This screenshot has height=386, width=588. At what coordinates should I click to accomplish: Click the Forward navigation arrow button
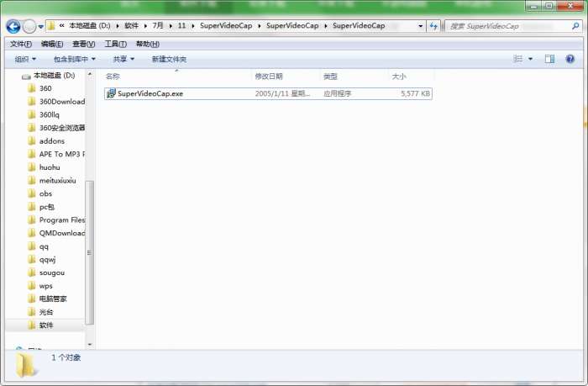pos(29,26)
